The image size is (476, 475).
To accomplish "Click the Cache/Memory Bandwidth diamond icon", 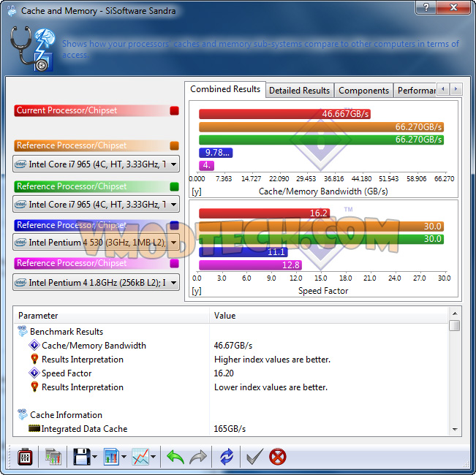I will [x=34, y=345].
